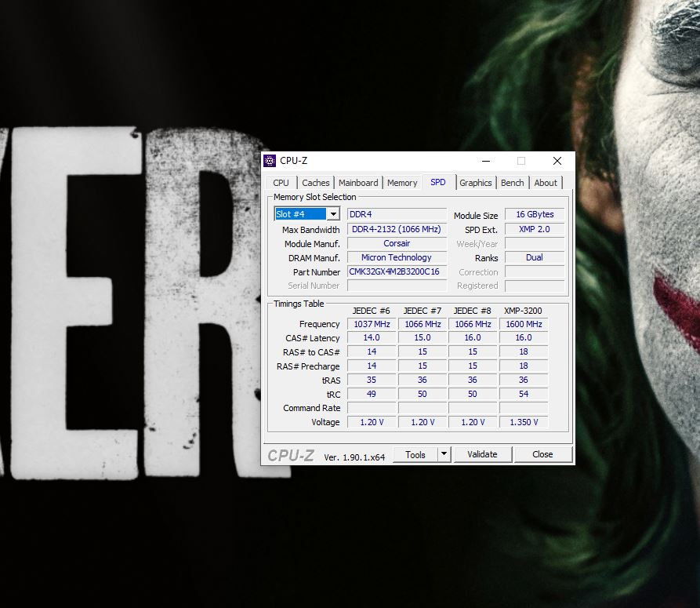Click the 14.0 CAS# Latency cell

[372, 337]
